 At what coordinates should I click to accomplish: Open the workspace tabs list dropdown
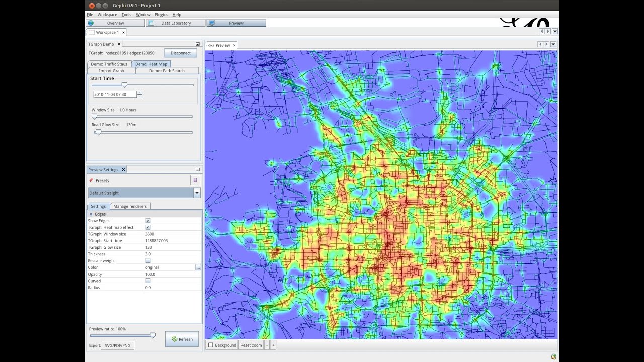pyautogui.click(x=555, y=31)
